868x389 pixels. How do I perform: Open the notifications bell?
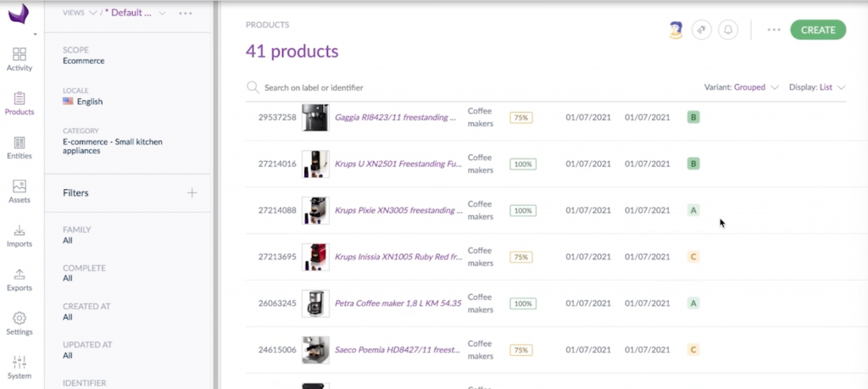tap(728, 30)
